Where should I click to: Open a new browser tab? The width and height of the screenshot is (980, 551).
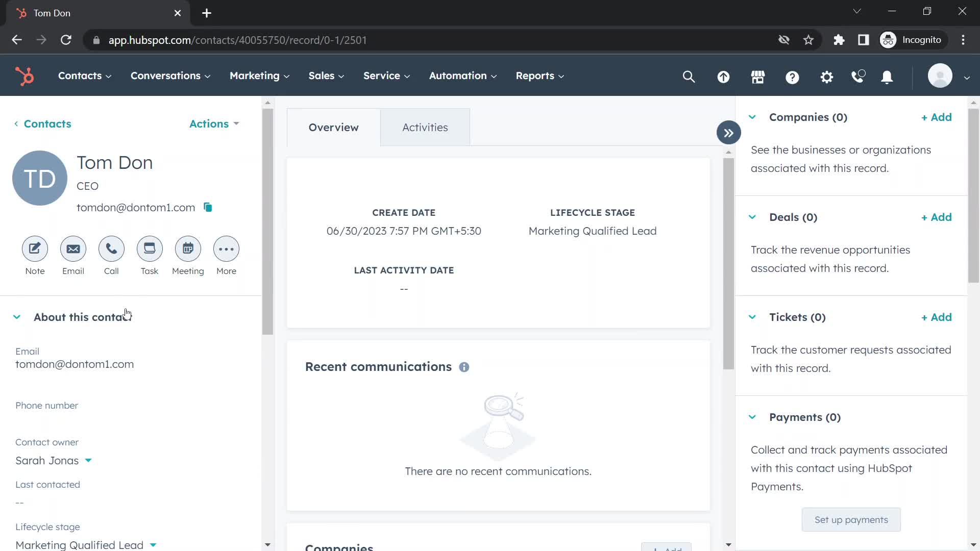(x=207, y=13)
